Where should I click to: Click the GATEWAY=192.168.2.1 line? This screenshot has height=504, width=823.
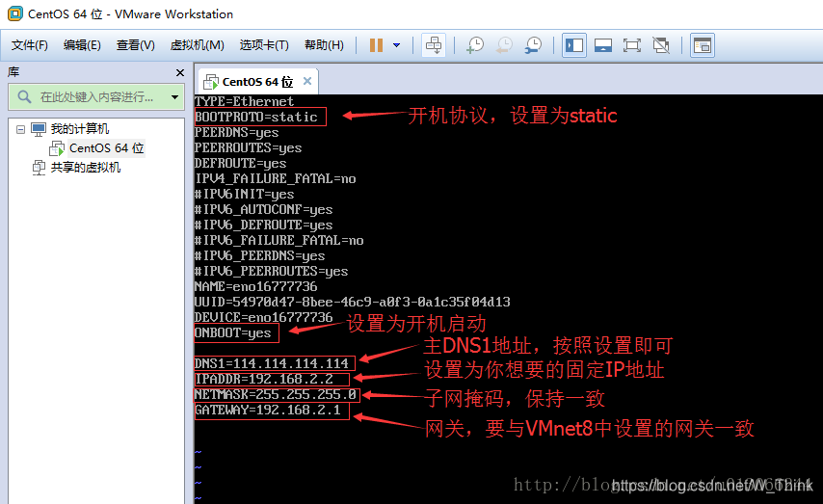[268, 410]
